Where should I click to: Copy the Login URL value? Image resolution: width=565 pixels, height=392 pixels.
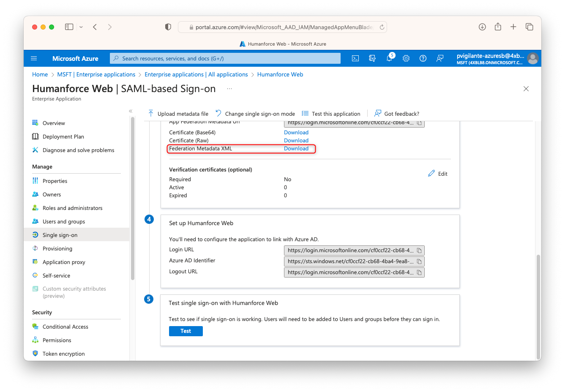(419, 250)
